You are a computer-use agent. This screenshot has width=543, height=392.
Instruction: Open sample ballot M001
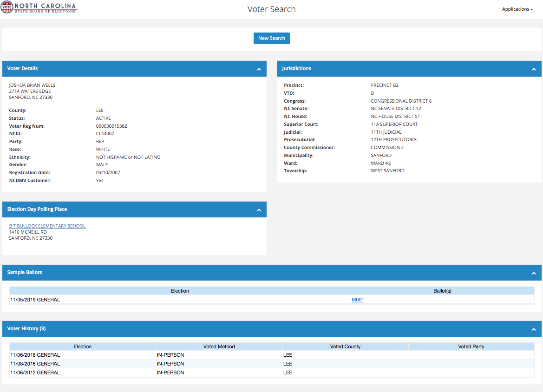coord(358,300)
